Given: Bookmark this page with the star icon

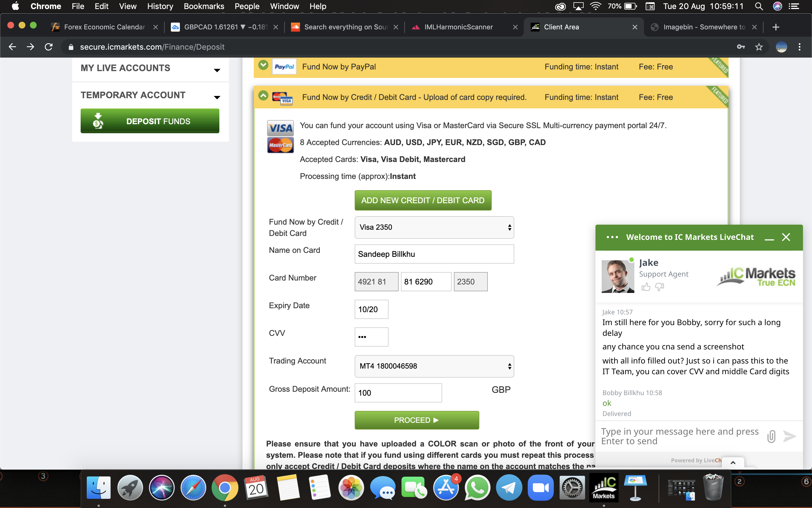Looking at the screenshot, I should [x=759, y=47].
